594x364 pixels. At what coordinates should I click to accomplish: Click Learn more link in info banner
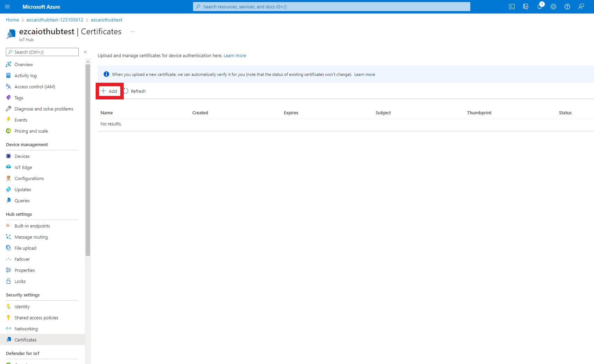[365, 74]
